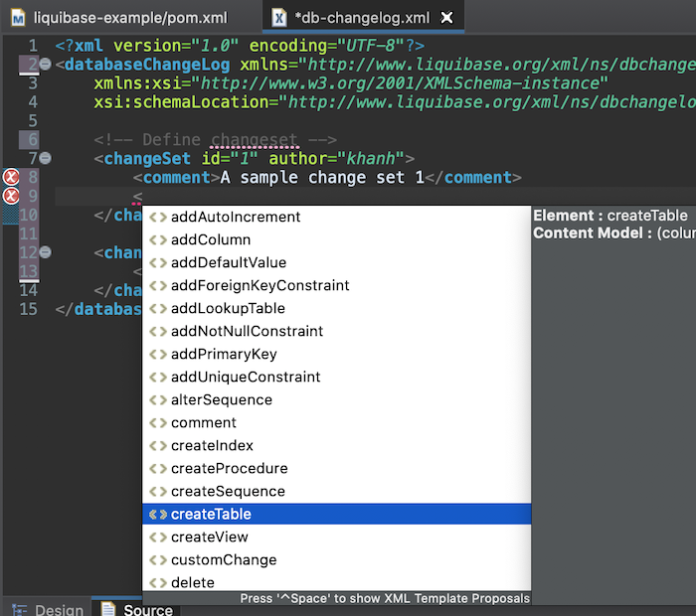Click the element icon beside addLookupTable

tap(158, 308)
